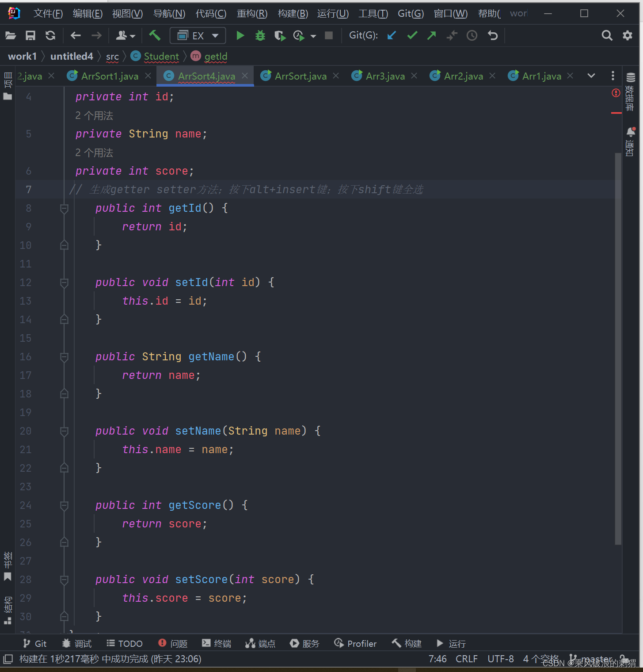Click the master branch in status bar
This screenshot has width=643, height=672.
pyautogui.click(x=596, y=659)
